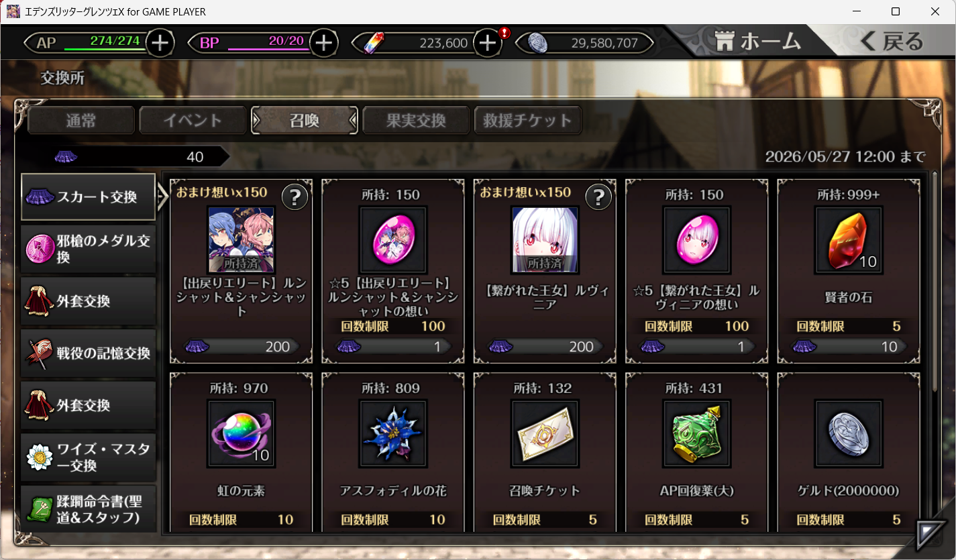Screen dimensions: 956x560
Task: Open the 救援チケット tab
Action: coord(527,121)
